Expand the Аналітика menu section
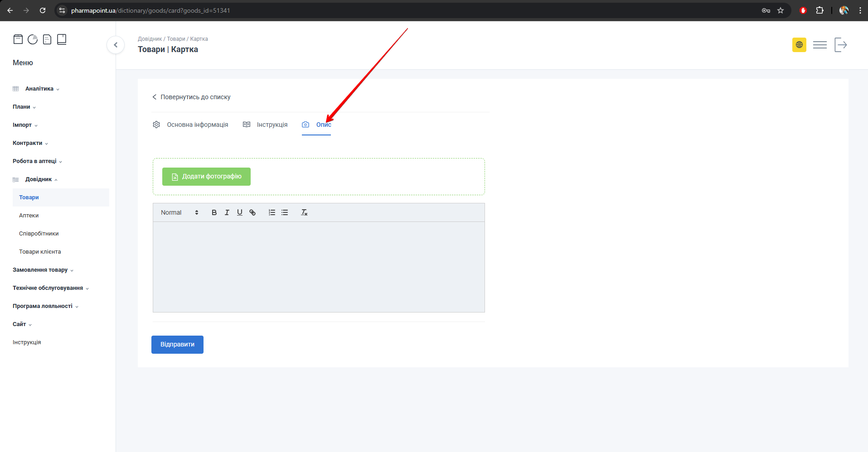The width and height of the screenshot is (868, 452). coord(39,89)
